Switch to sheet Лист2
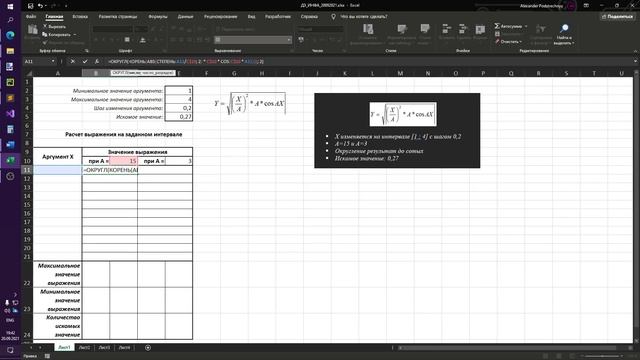This screenshot has width=640, height=360. 84,347
